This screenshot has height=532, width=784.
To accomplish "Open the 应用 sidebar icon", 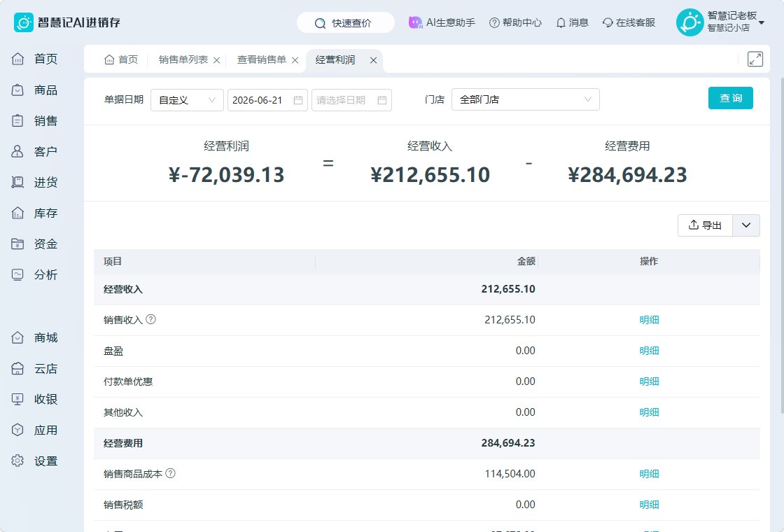I will point(17,430).
